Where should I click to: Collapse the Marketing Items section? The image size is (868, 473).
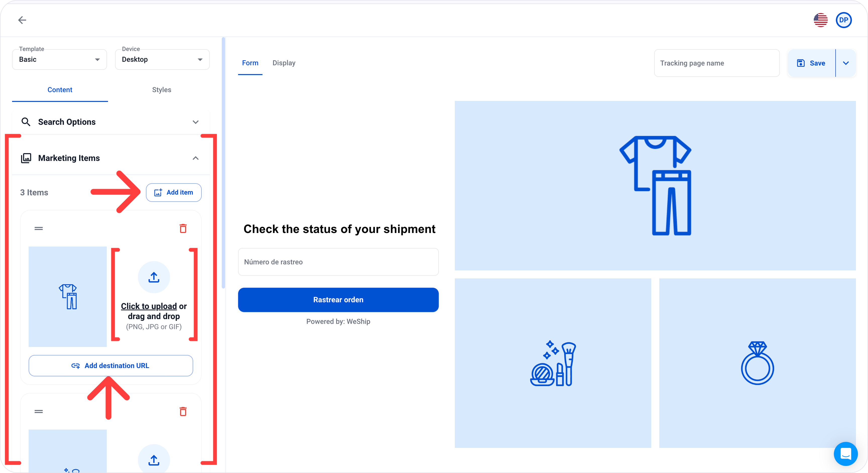coord(195,158)
